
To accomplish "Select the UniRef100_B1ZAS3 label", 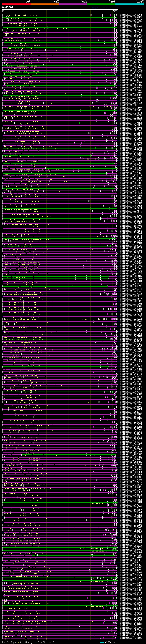I will coord(131,636).
